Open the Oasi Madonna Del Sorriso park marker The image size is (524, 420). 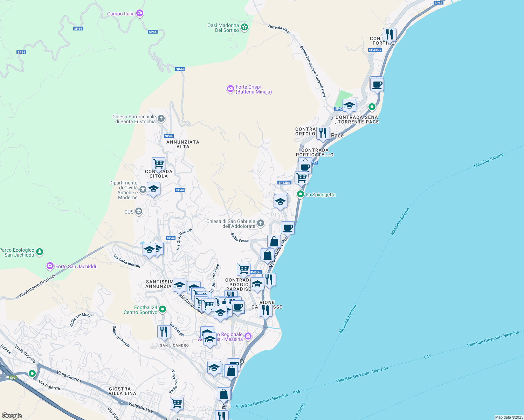tap(244, 27)
